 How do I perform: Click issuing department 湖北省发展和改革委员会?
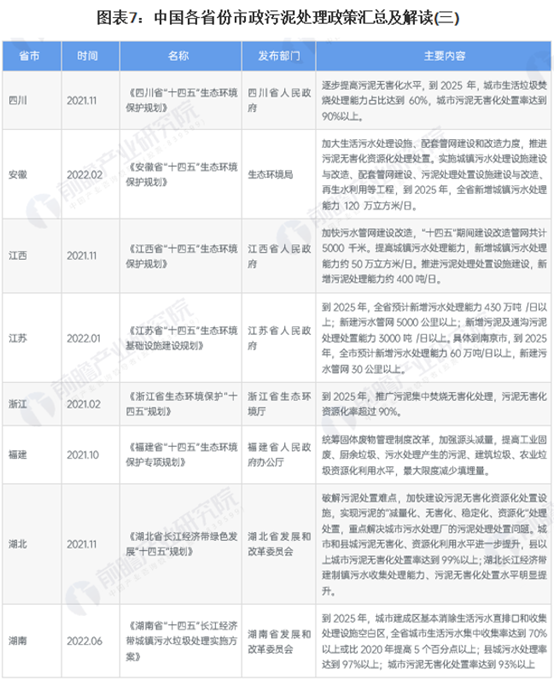[x=279, y=544]
